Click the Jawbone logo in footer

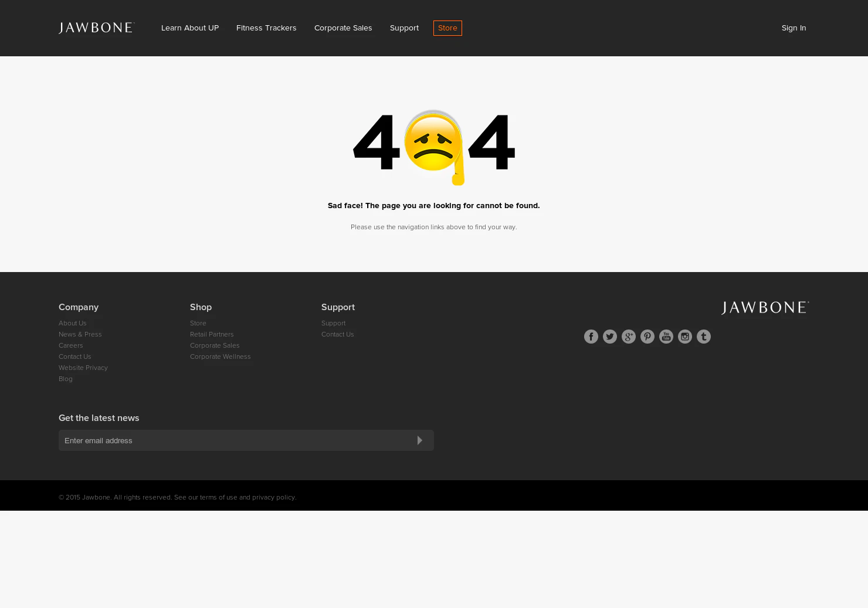coord(765,308)
